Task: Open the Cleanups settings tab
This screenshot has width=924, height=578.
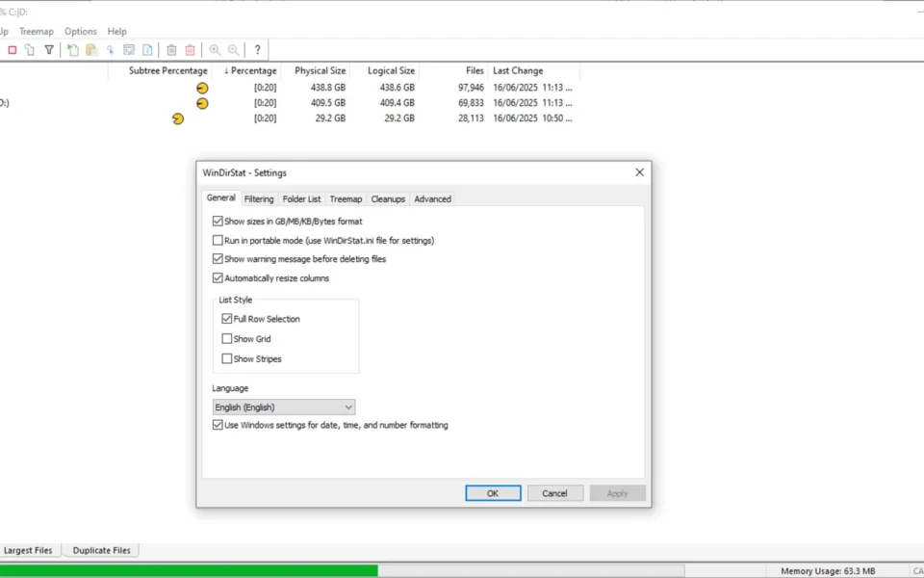Action: (388, 198)
